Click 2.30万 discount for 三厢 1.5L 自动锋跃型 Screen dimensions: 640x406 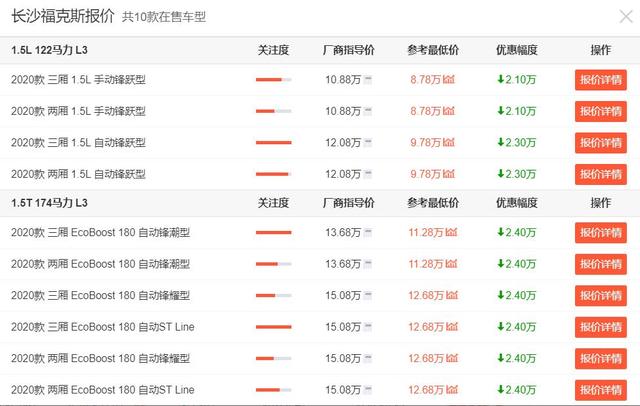(516, 142)
